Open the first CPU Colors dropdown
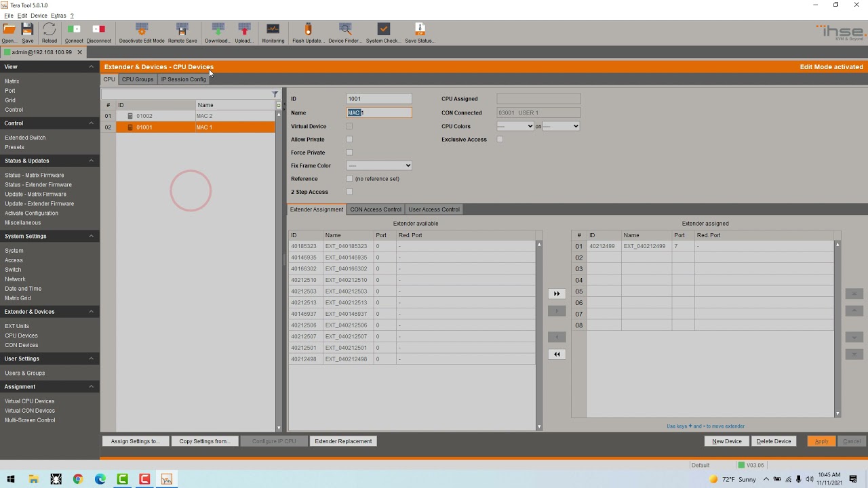Image resolution: width=868 pixels, height=488 pixels. 515,126
